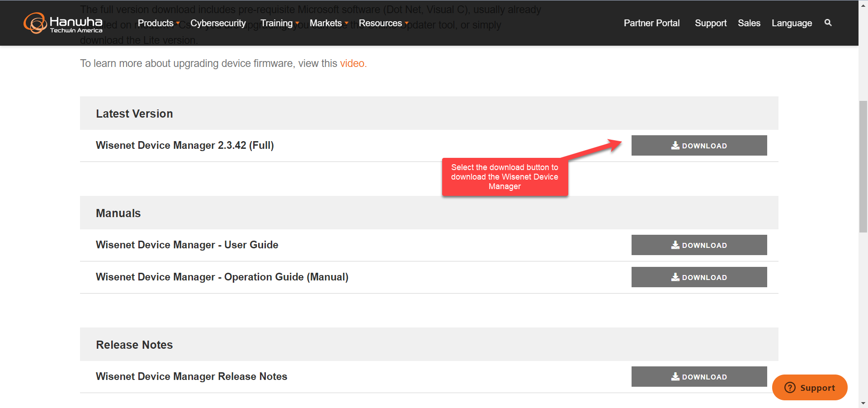
Task: Download the Wisenet Device Manager User Guide
Action: tap(699, 245)
